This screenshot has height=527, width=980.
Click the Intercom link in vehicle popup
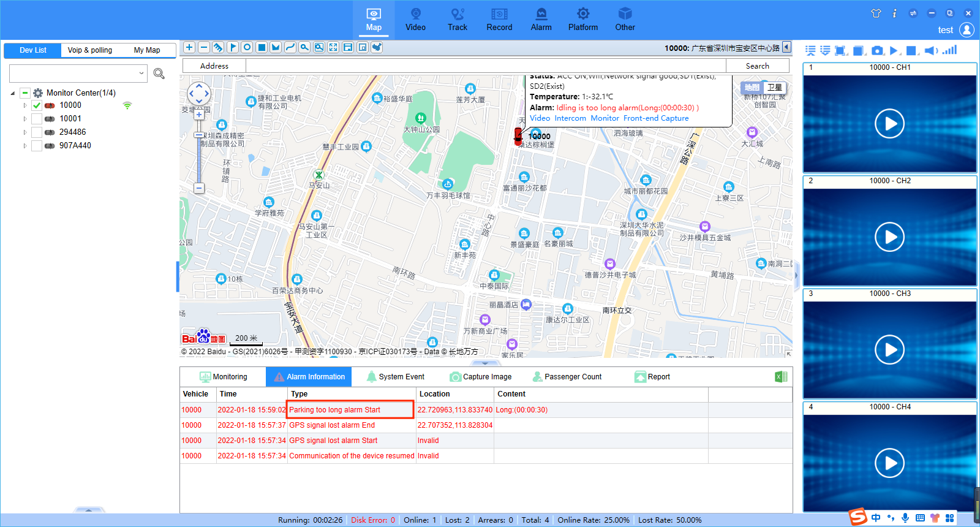570,118
